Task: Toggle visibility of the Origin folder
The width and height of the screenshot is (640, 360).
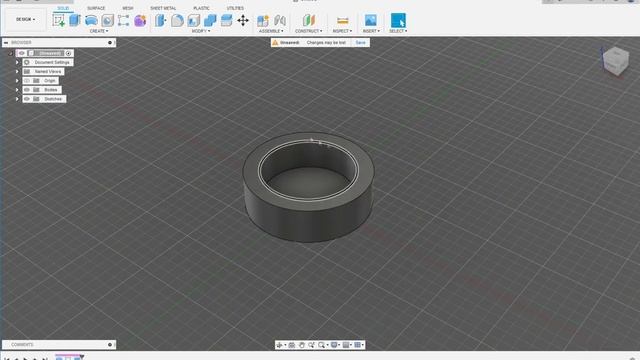Action: pos(27,81)
